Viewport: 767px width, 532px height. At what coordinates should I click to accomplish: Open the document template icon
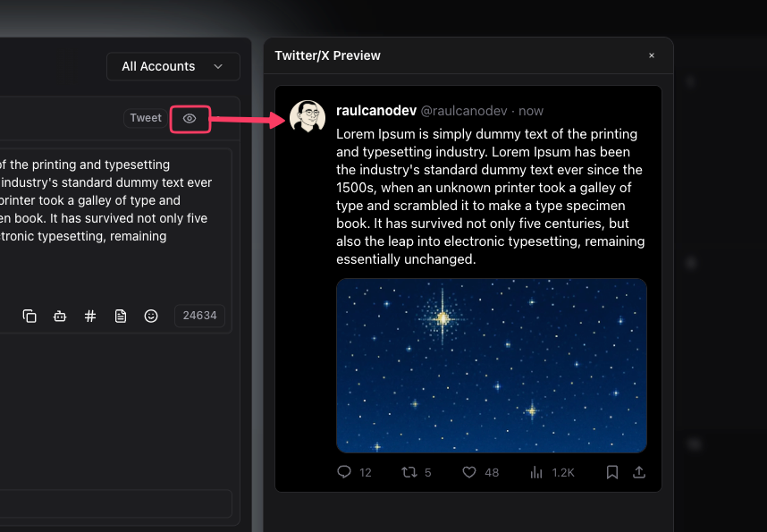pyautogui.click(x=121, y=317)
